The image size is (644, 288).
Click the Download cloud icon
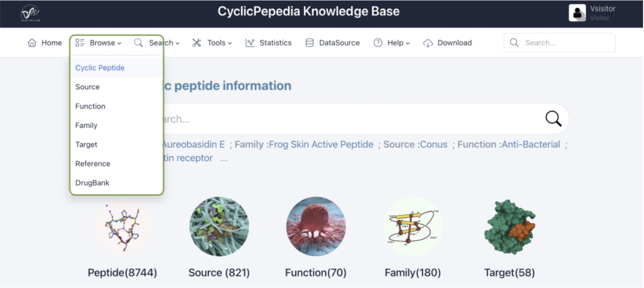428,43
